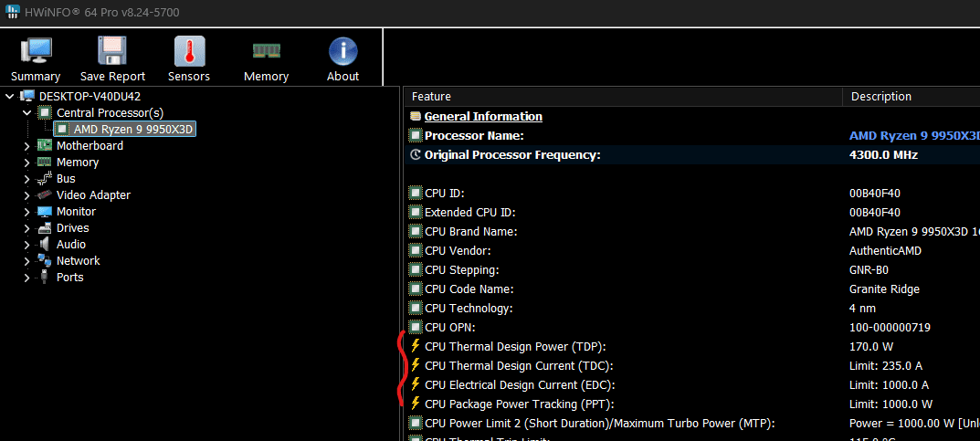The height and width of the screenshot is (441, 980).
Task: Click the 170.0 W TDP value
Action: 871,346
